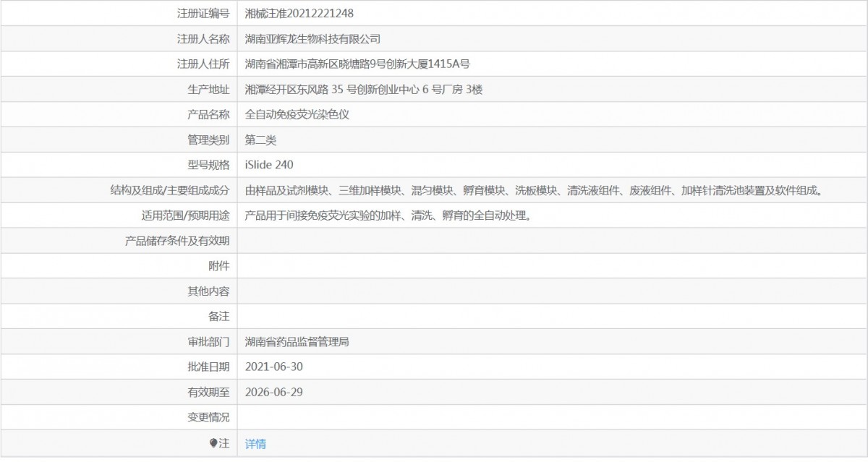Click the 型号规格 label
Viewport: 868px width, 462px height.
(208, 165)
